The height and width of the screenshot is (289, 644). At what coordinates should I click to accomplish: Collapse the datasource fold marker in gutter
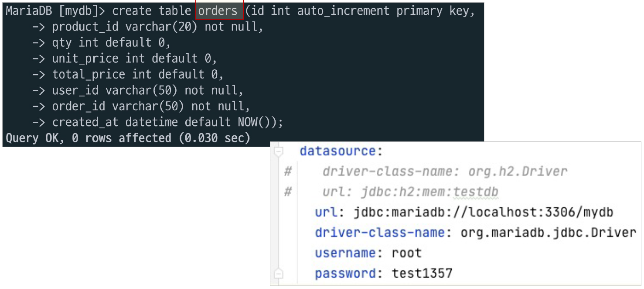(279, 152)
